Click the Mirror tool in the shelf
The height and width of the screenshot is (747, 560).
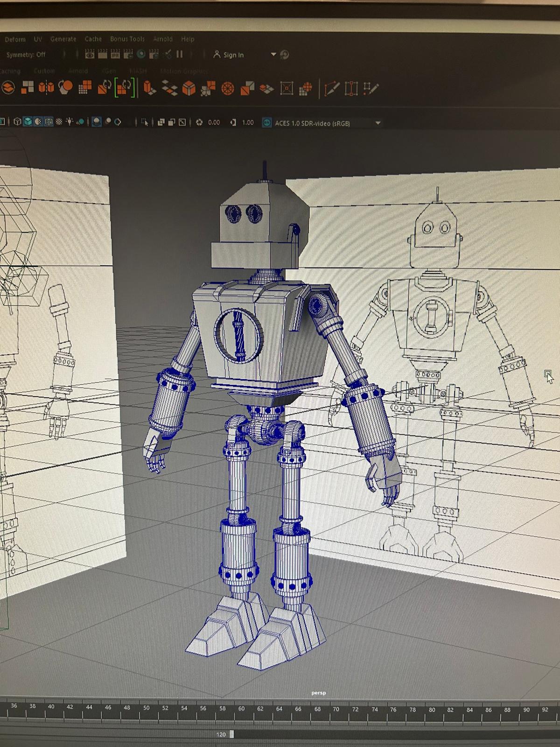point(46,87)
